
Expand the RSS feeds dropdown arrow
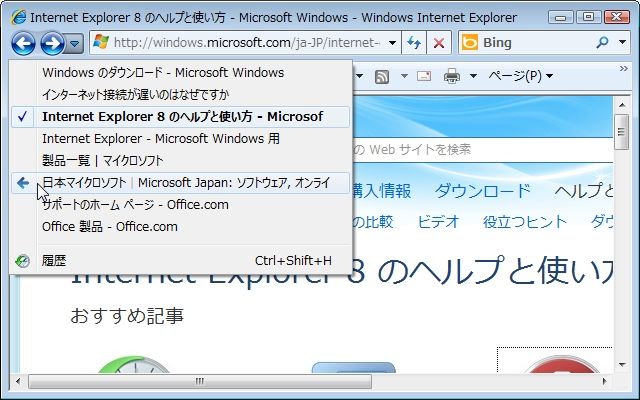(x=404, y=76)
